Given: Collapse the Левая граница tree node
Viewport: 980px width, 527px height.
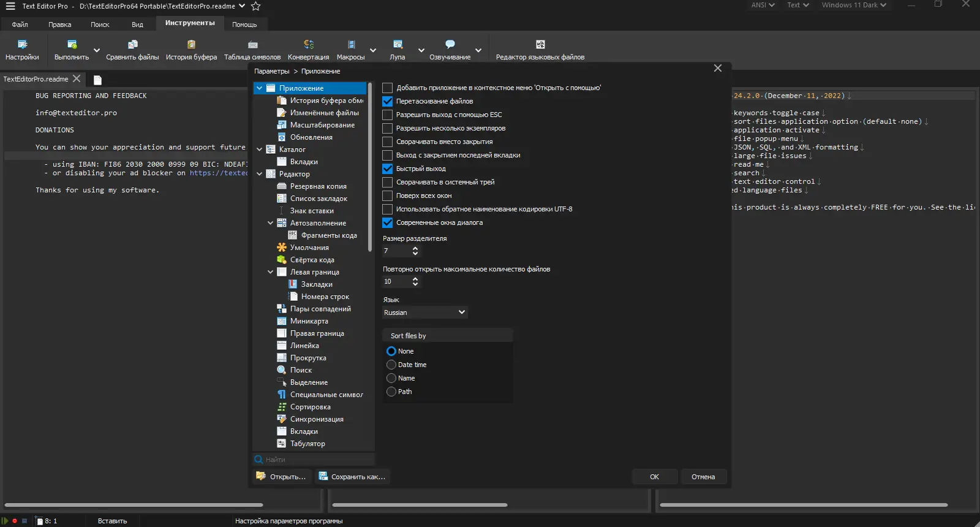Looking at the screenshot, I should [x=271, y=272].
